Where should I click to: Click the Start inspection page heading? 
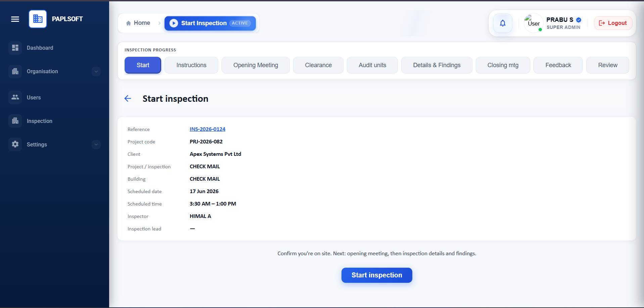[x=175, y=99]
